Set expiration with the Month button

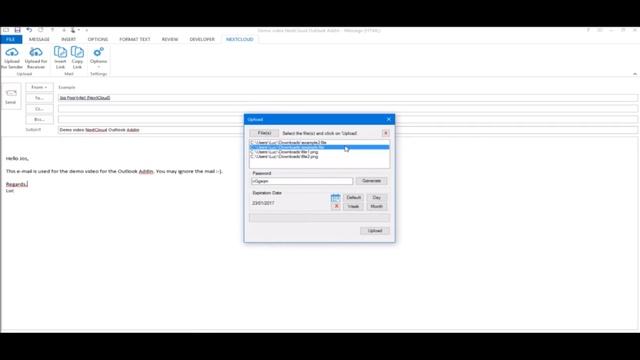click(376, 207)
